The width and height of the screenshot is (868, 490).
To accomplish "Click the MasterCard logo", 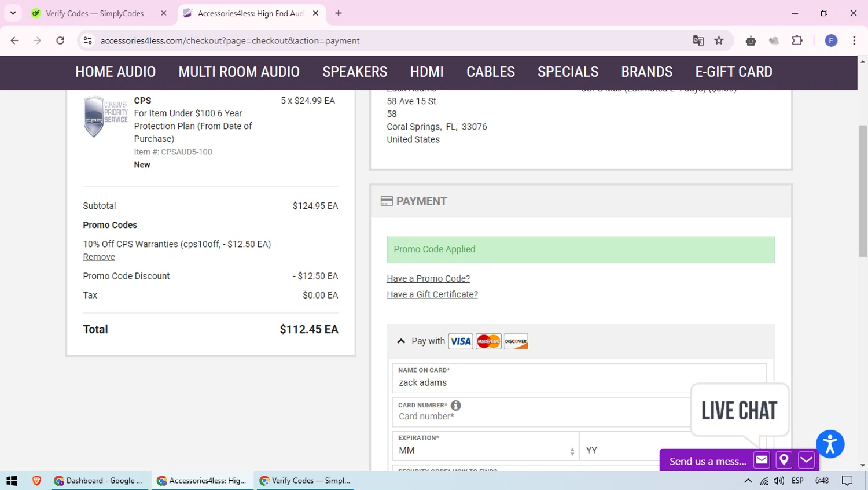I will pos(488,341).
